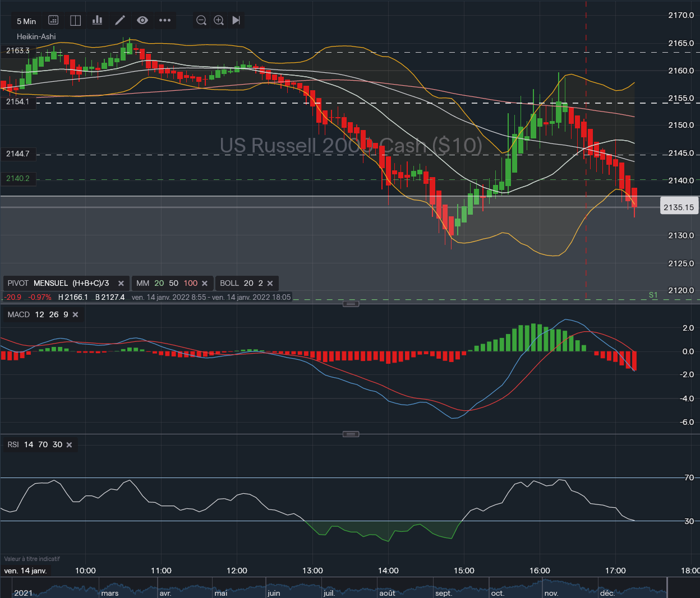Open the 5 Min timeframe selector
This screenshot has height=598, width=700.
[x=26, y=21]
